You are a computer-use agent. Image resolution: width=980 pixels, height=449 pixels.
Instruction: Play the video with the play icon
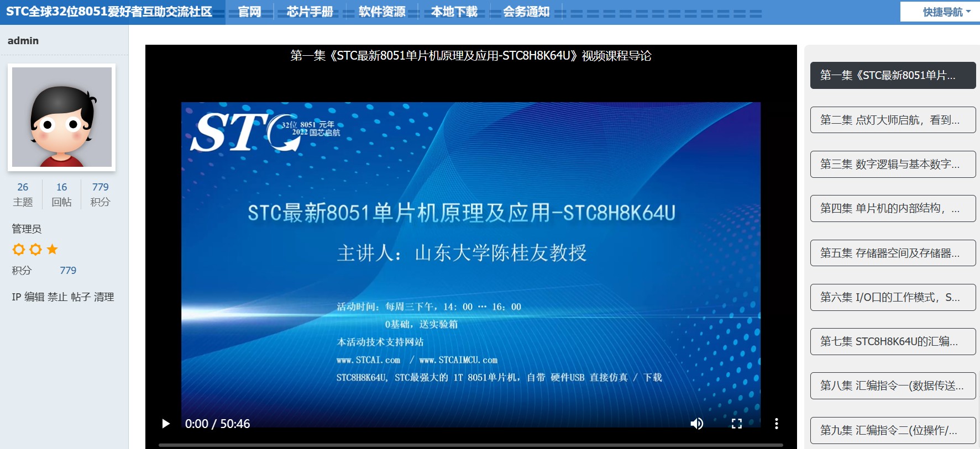point(166,424)
